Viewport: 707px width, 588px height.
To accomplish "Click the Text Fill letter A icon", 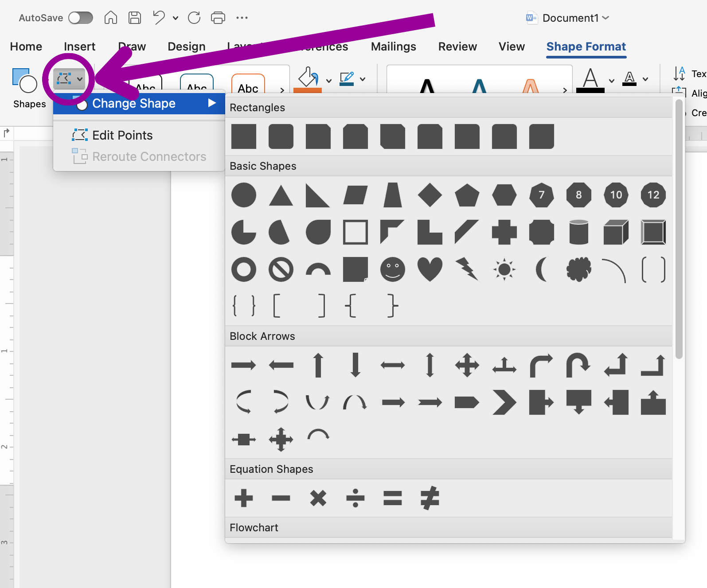I will [590, 80].
